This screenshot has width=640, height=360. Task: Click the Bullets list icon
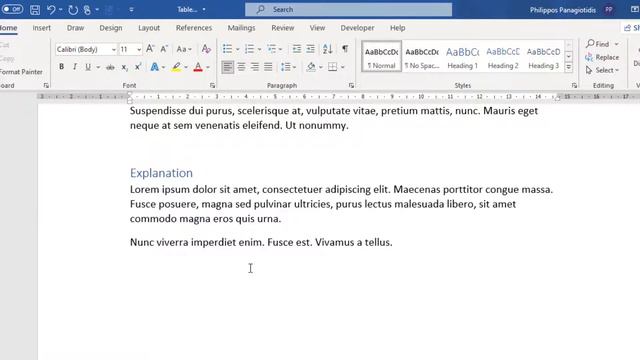[227, 49]
